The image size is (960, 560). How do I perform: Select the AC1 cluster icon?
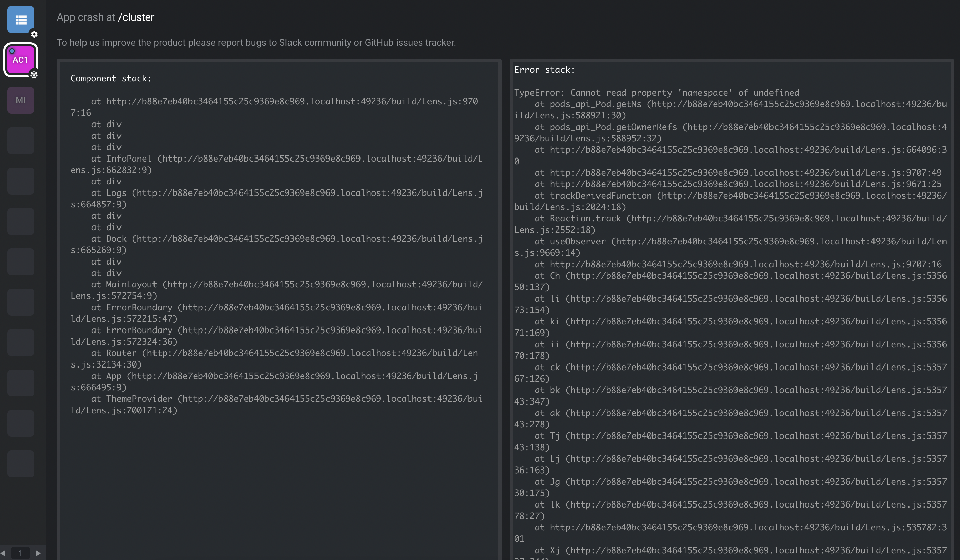coord(21,60)
